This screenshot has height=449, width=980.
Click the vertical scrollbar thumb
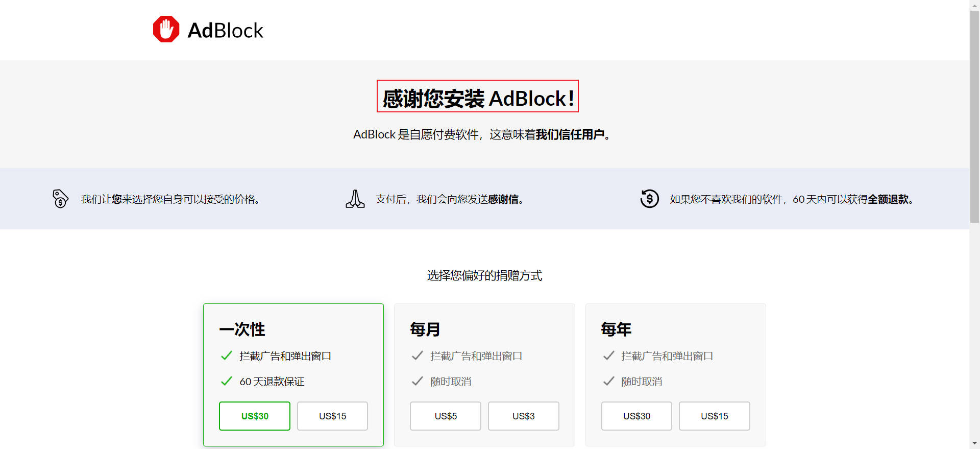[x=975, y=116]
